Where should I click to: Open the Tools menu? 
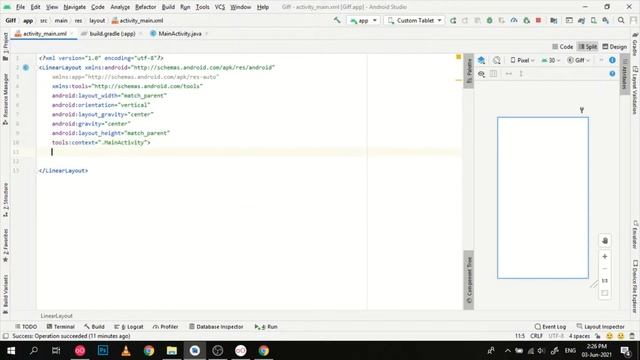(202, 7)
